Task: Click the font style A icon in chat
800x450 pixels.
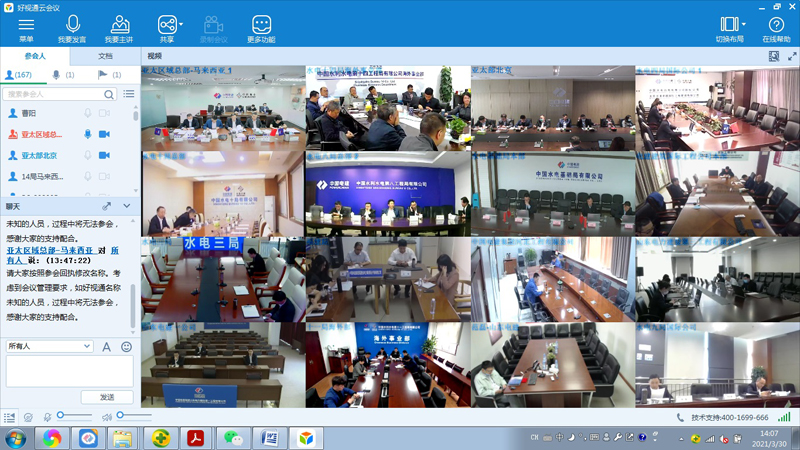Action: [x=107, y=347]
